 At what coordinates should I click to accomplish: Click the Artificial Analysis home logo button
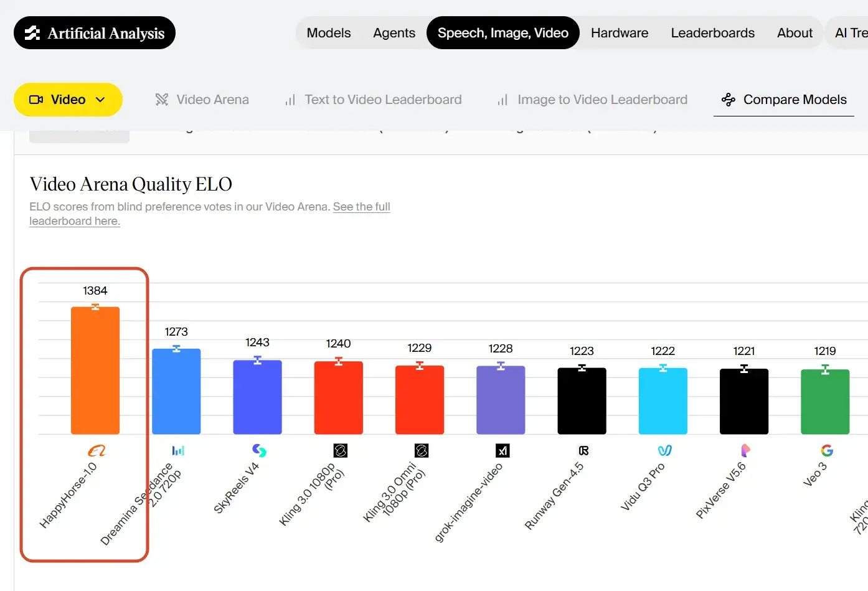95,33
